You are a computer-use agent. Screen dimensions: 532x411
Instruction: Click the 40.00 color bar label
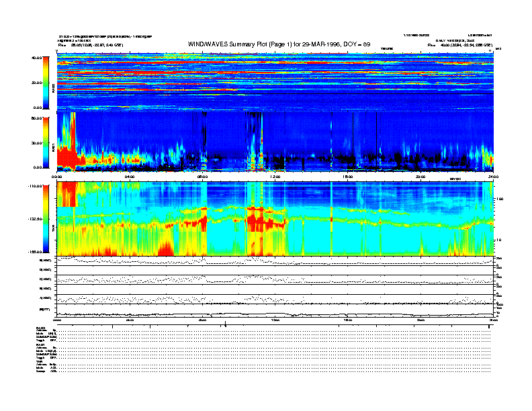(x=37, y=58)
